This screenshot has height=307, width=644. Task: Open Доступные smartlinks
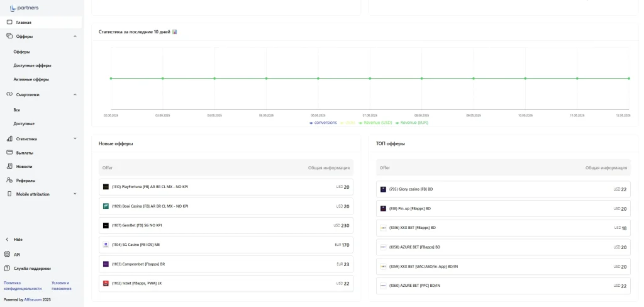point(24,124)
